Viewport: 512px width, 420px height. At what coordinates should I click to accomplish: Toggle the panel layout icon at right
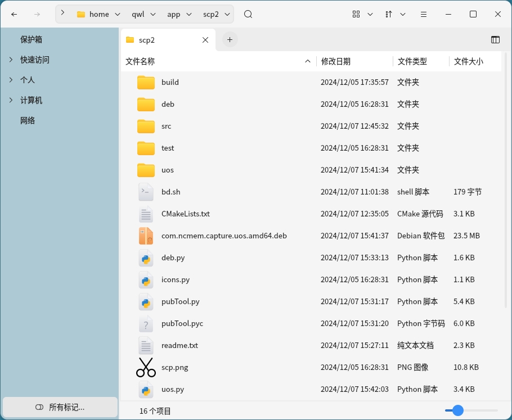(495, 39)
